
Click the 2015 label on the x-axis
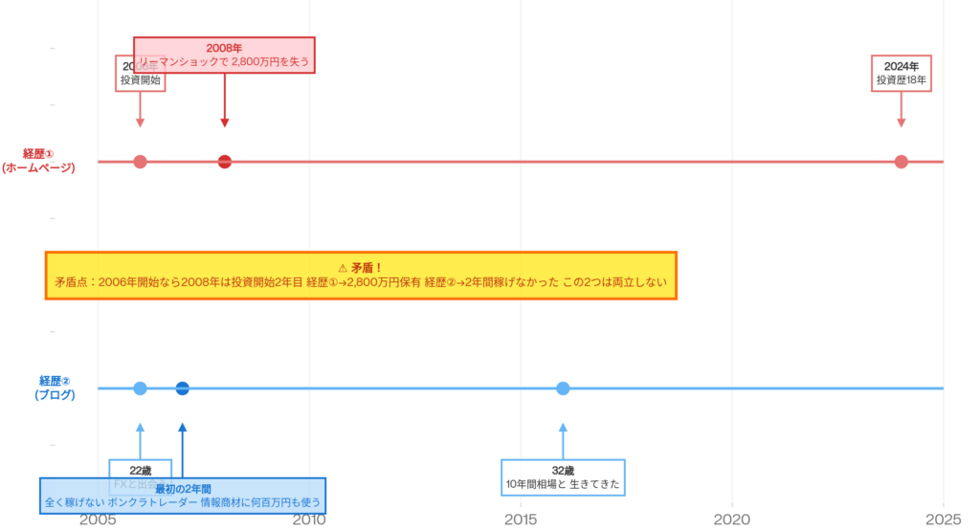coord(520,520)
